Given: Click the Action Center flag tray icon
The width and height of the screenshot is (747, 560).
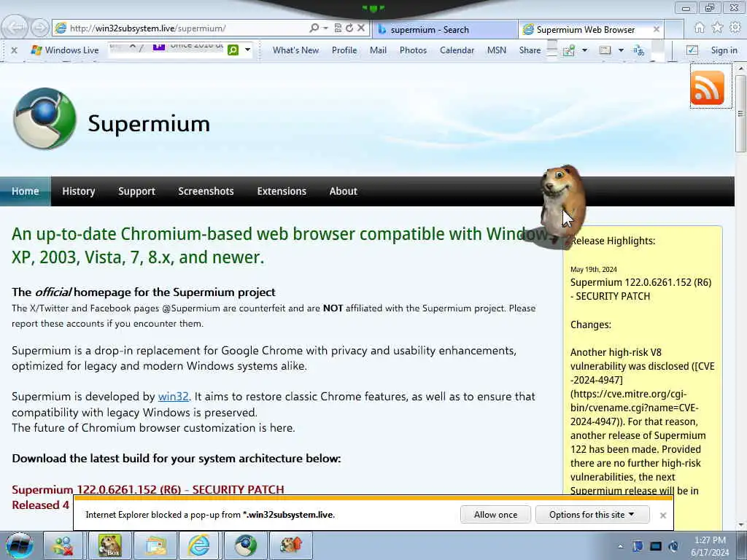Looking at the screenshot, I should click(638, 546).
